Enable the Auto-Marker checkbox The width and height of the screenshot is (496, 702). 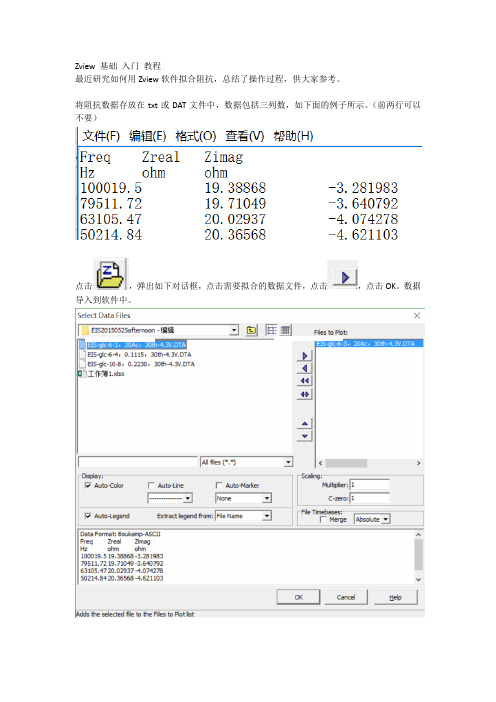219,485
